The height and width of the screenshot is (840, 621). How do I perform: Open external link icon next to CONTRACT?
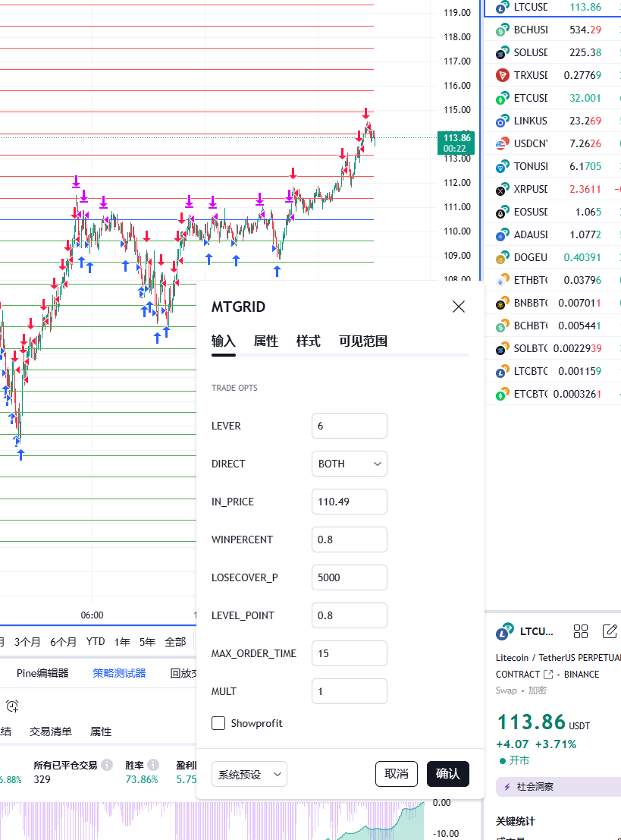click(x=548, y=674)
